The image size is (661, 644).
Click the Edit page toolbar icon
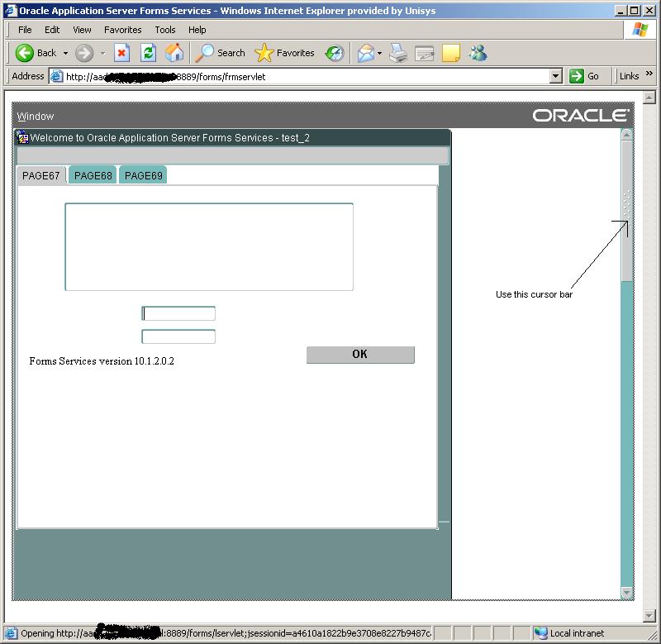tap(425, 54)
